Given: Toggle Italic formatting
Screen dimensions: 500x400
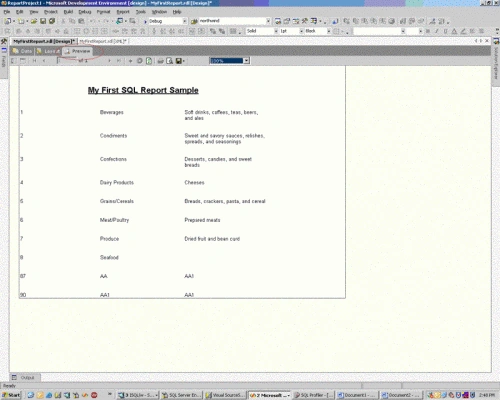Looking at the screenshot, I should tap(436, 31).
